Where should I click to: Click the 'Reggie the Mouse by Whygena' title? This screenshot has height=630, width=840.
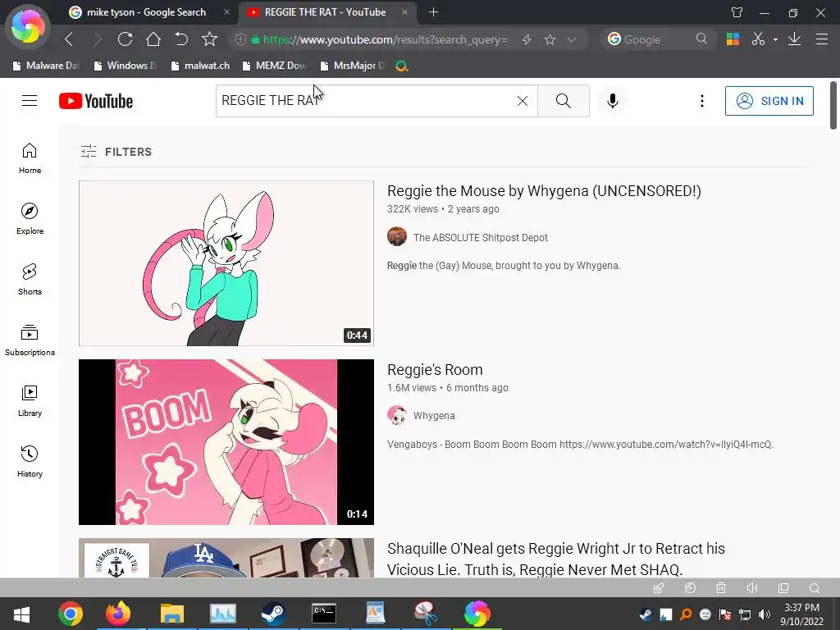coord(544,190)
